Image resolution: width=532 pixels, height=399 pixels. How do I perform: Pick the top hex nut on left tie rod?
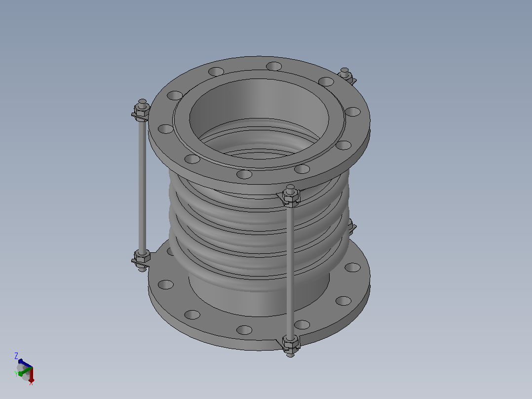142,110
